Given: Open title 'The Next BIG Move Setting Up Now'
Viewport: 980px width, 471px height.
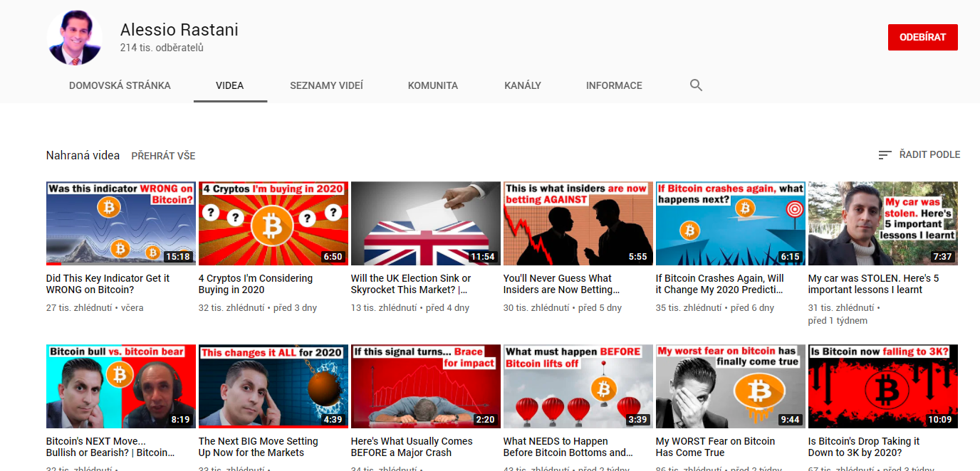Looking at the screenshot, I should (258, 447).
